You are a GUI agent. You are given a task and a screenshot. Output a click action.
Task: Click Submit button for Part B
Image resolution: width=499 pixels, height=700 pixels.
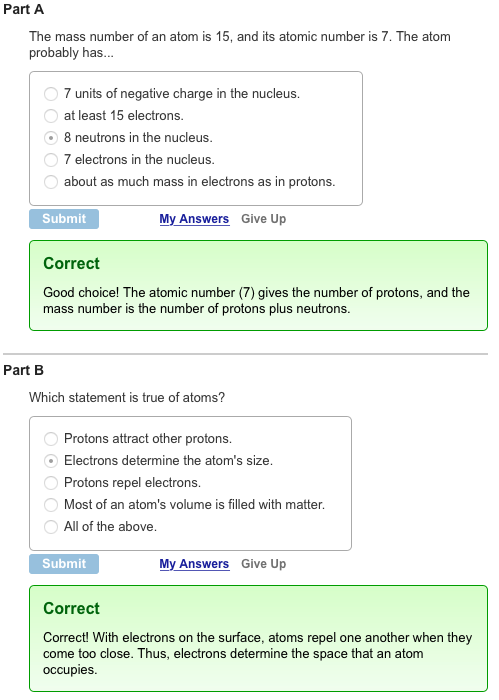[x=64, y=564]
